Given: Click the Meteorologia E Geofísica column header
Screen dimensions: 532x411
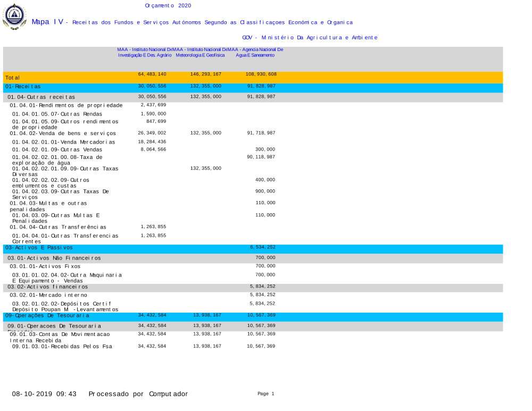Looking at the screenshot, I should (201, 52).
